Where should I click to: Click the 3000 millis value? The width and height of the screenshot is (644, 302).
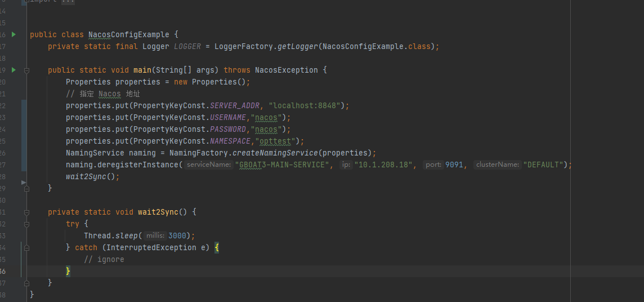pos(177,236)
